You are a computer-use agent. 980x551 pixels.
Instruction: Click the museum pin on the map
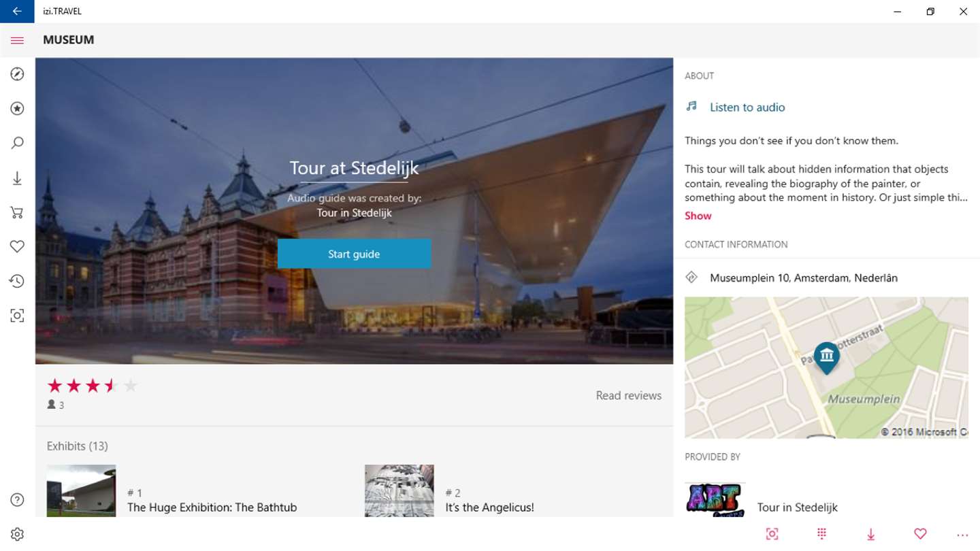(x=826, y=358)
